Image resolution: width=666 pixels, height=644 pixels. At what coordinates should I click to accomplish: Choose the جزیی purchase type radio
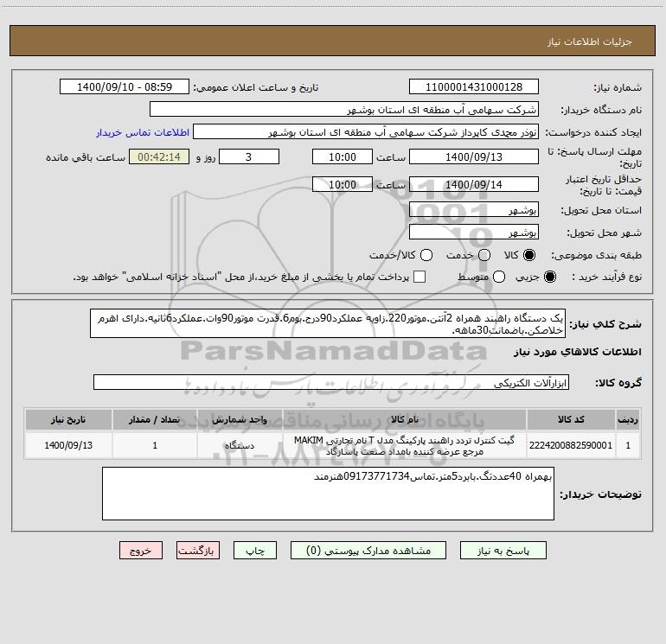point(550,277)
